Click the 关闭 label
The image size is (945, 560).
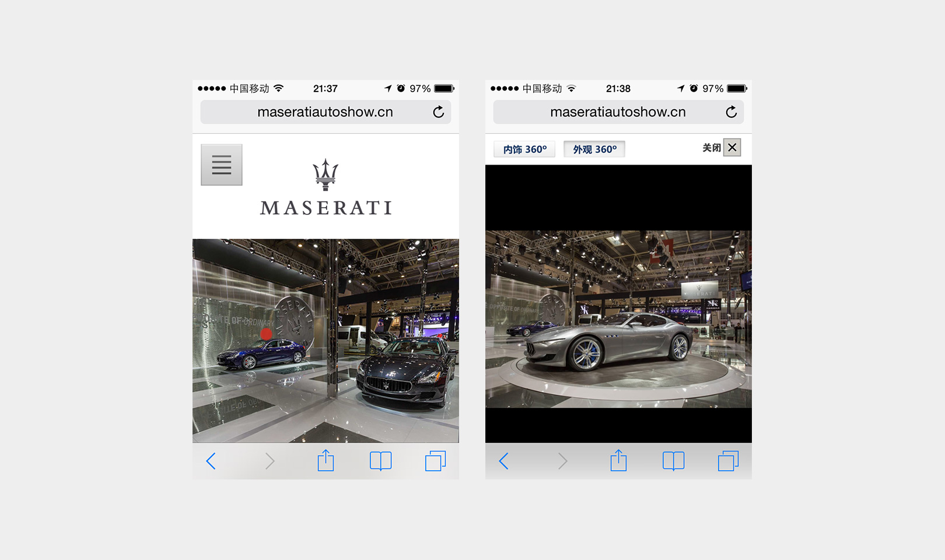coord(712,148)
